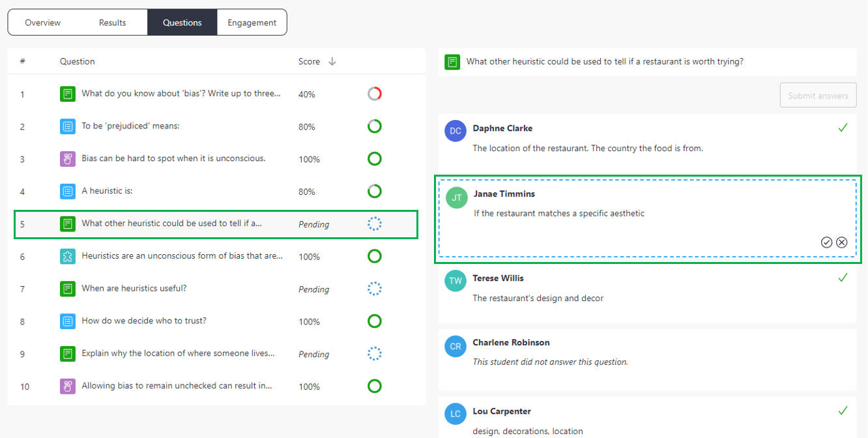Select "Bias can be hard to spot" question

[173, 158]
